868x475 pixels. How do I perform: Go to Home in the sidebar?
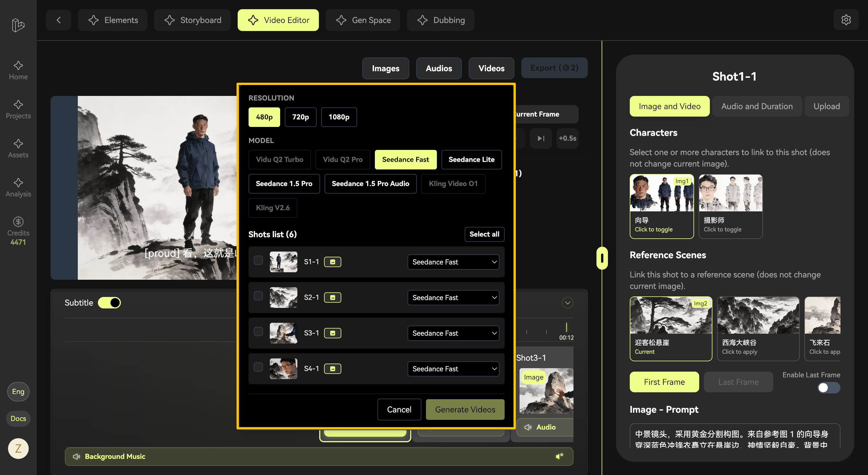18,70
